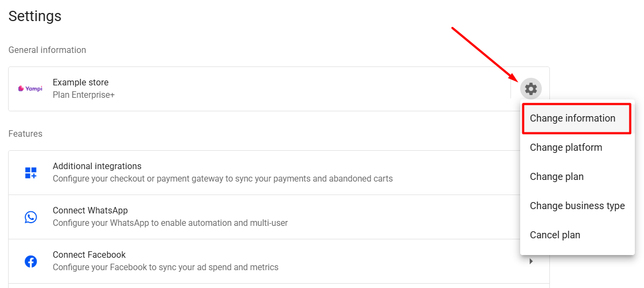This screenshot has width=644, height=288.
Task: Open the Connect WhatsApp feature title
Action: [90, 211]
